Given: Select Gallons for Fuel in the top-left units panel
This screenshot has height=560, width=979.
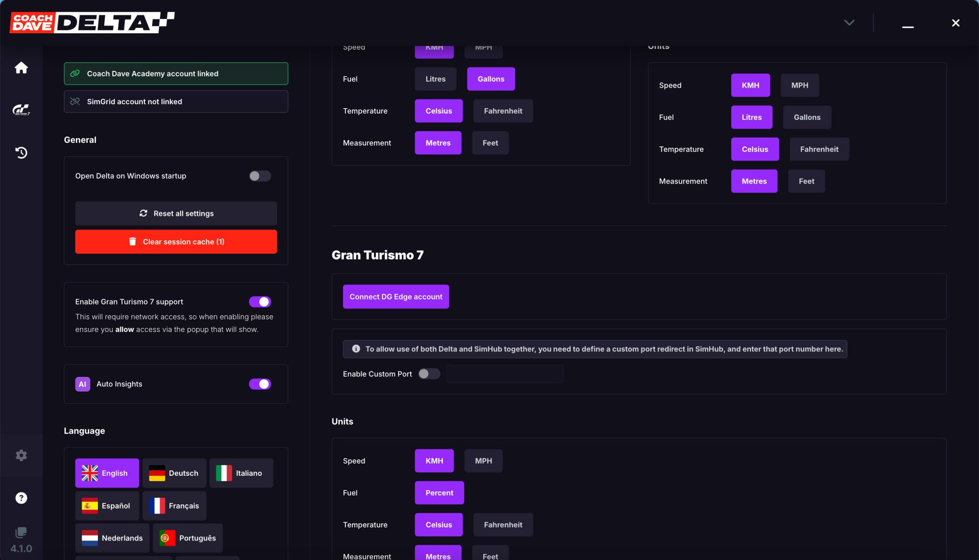Looking at the screenshot, I should [x=491, y=79].
